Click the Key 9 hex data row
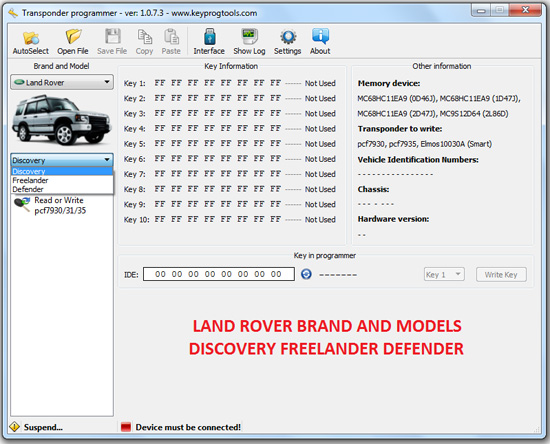The image size is (550, 444). click(x=229, y=204)
